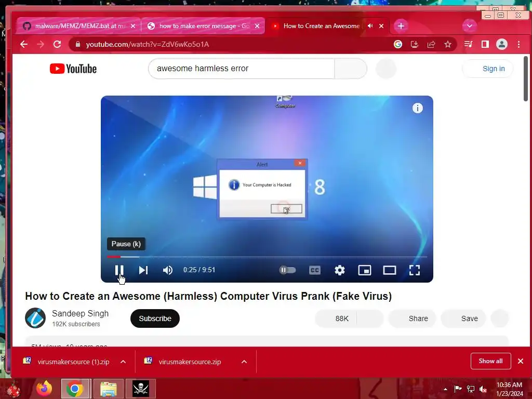This screenshot has height=399, width=532.
Task: Click the address bar URL
Action: [147, 45]
